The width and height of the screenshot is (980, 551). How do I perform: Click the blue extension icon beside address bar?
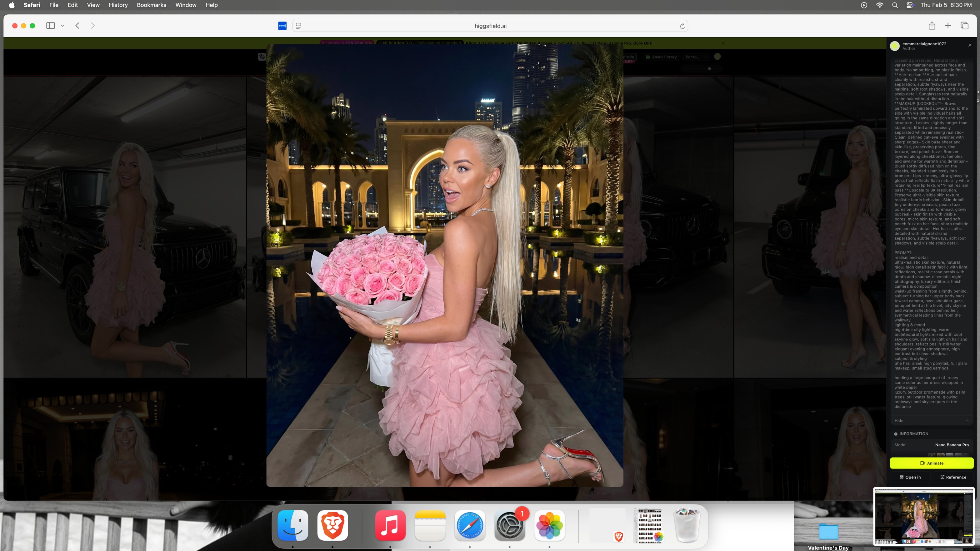pyautogui.click(x=282, y=26)
